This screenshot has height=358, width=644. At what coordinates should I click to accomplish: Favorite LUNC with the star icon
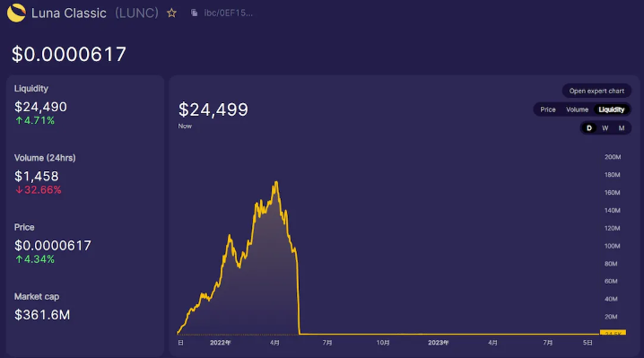click(x=171, y=13)
